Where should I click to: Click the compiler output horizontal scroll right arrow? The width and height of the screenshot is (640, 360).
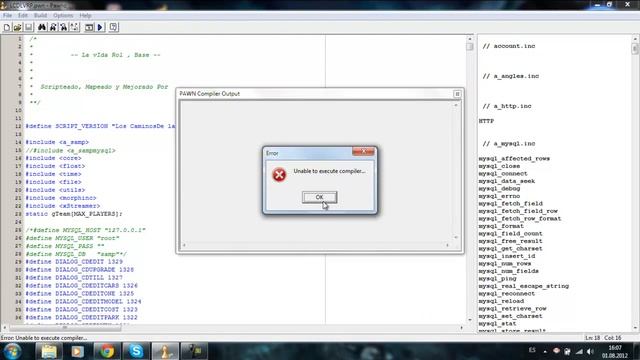pos(447,245)
